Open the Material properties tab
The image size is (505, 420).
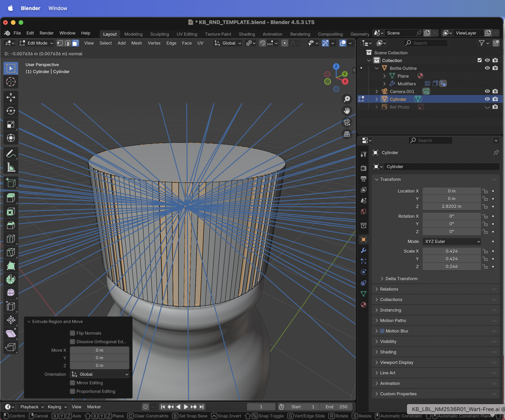tap(363, 305)
